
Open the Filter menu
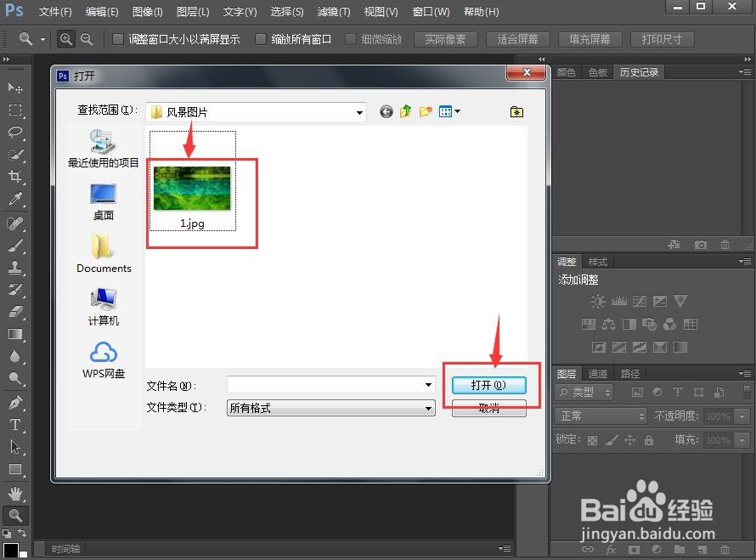pos(334,12)
